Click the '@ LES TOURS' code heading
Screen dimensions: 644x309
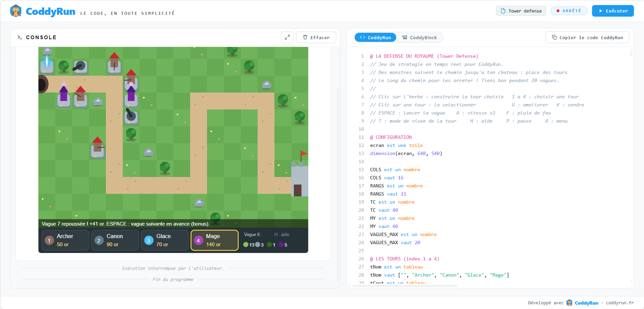405,259
